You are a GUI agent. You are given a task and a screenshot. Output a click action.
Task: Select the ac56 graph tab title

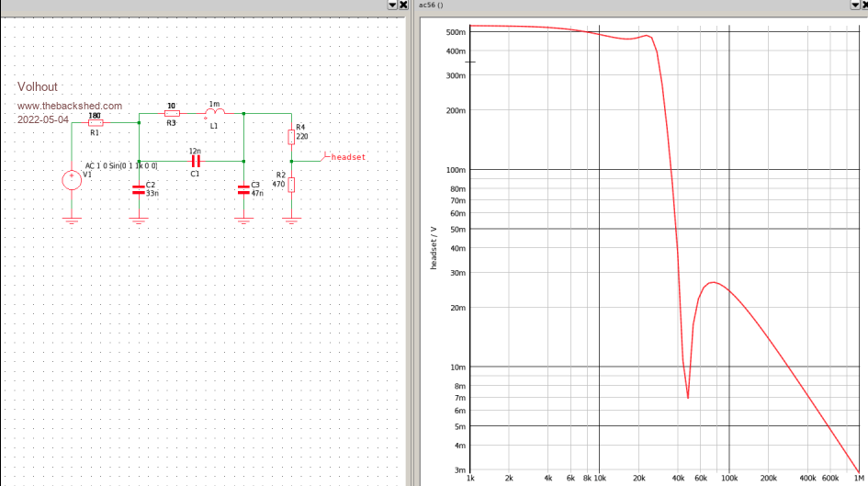point(431,5)
